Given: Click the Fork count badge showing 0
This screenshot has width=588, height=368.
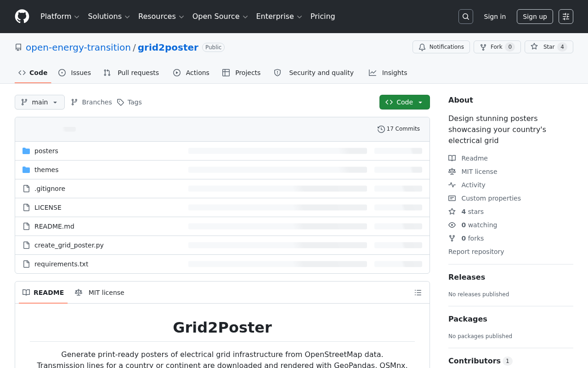Looking at the screenshot, I should [510, 47].
